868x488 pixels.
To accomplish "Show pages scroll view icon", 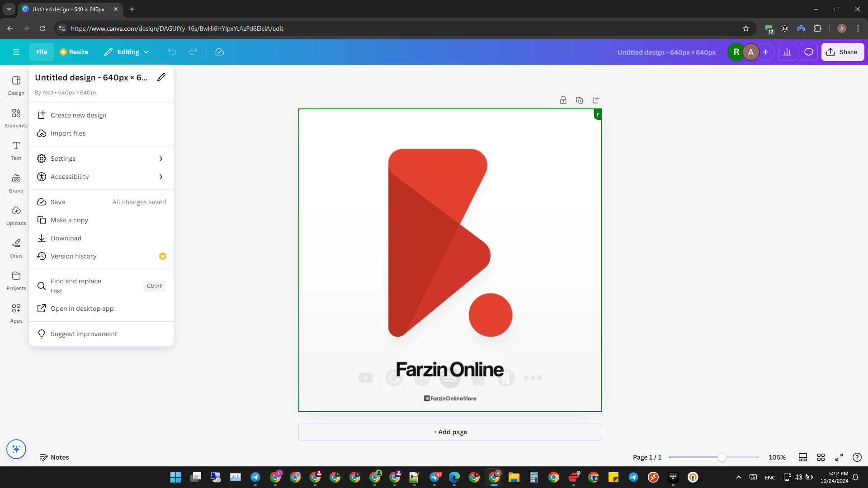I will [x=803, y=457].
